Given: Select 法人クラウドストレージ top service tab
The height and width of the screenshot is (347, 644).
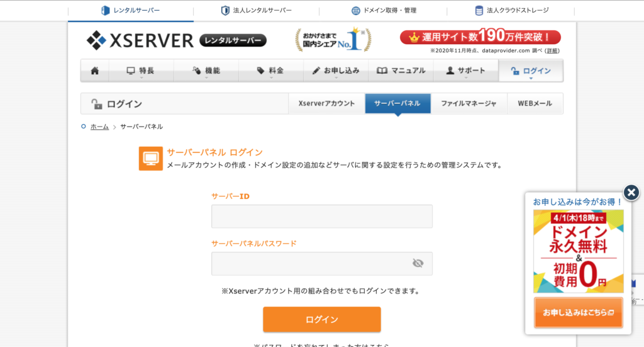Looking at the screenshot, I should pyautogui.click(x=511, y=10).
